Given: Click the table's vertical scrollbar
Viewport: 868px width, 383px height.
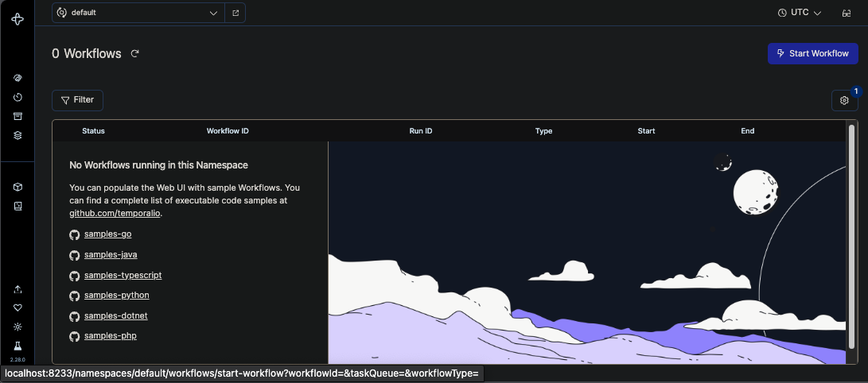Looking at the screenshot, I should pyautogui.click(x=851, y=237).
